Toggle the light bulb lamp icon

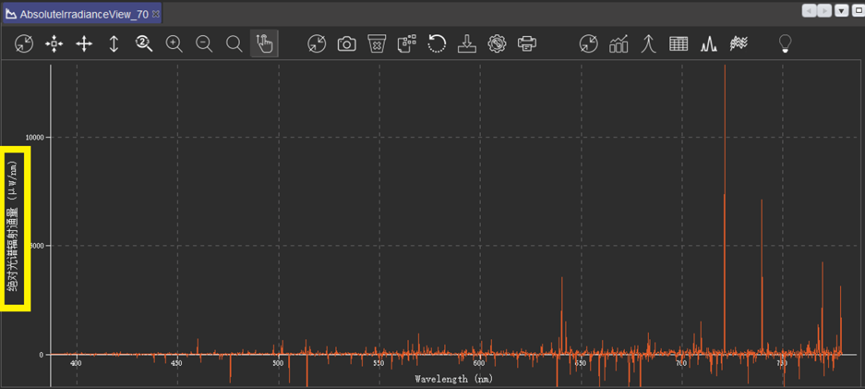(785, 44)
